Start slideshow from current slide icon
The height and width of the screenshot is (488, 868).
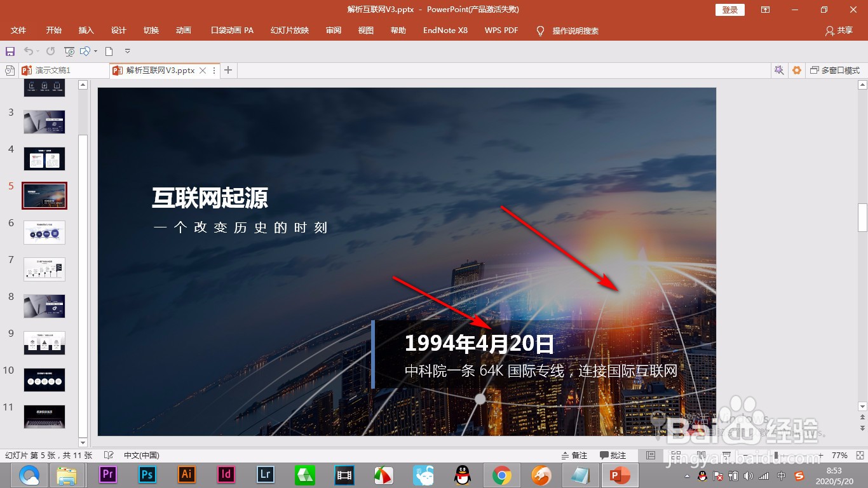tap(69, 51)
